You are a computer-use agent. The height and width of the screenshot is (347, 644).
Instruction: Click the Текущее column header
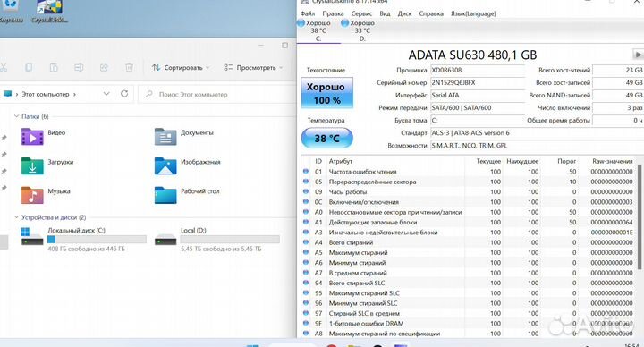pos(488,161)
